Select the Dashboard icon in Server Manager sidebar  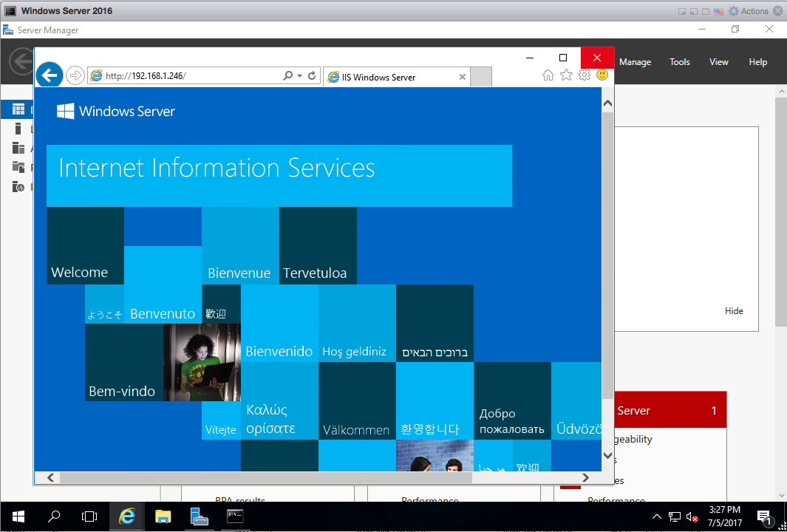18,109
